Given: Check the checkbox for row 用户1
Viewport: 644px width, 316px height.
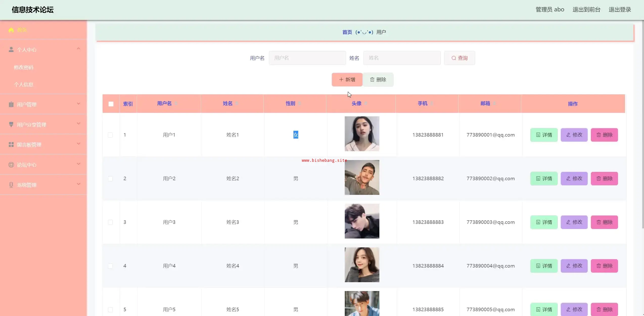Looking at the screenshot, I should tap(110, 135).
